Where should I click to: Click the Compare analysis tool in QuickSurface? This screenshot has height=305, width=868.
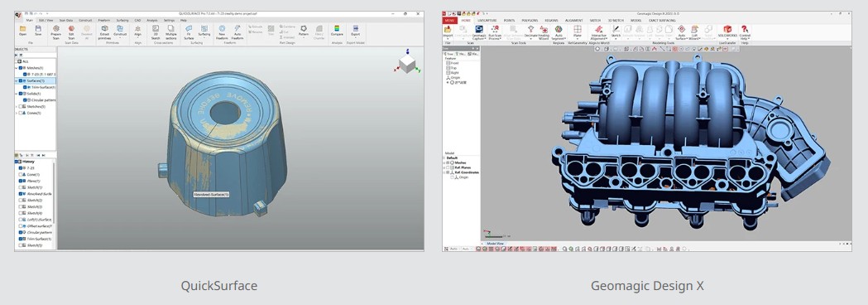[337, 31]
